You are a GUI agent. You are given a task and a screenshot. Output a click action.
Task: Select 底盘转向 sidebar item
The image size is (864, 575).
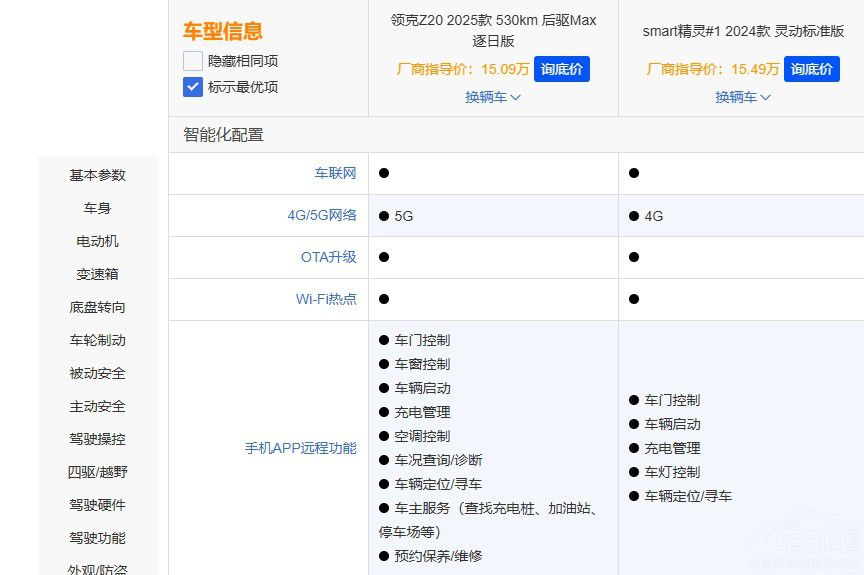pyautogui.click(x=98, y=307)
